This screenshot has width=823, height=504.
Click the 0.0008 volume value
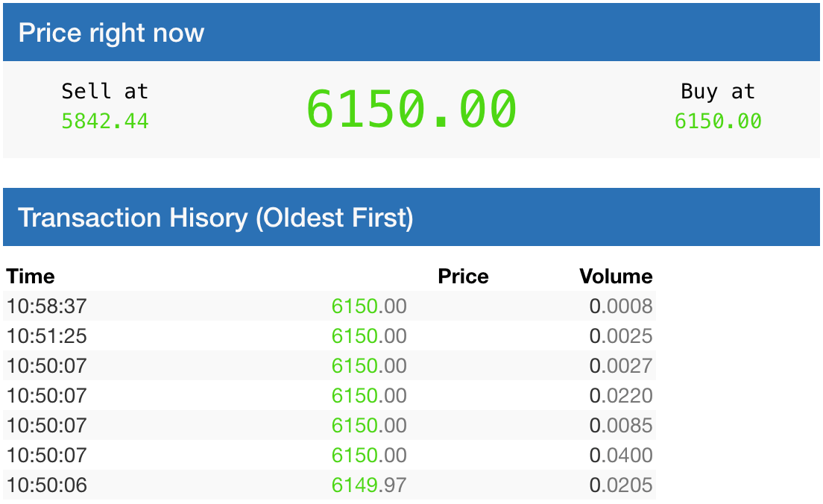pos(621,306)
